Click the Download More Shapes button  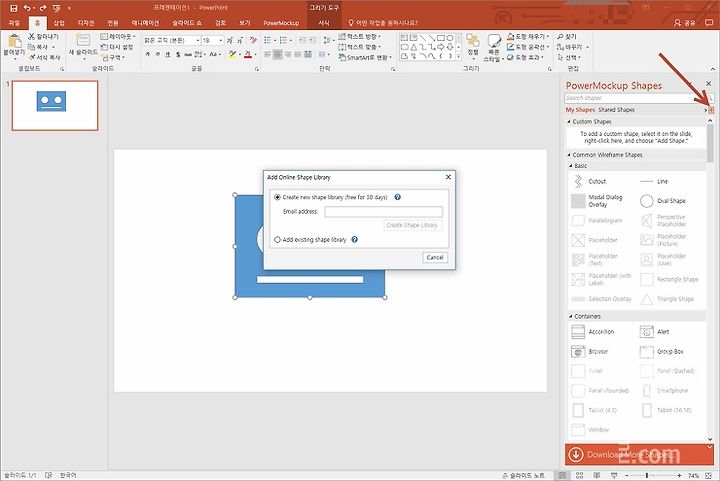pyautogui.click(x=639, y=454)
